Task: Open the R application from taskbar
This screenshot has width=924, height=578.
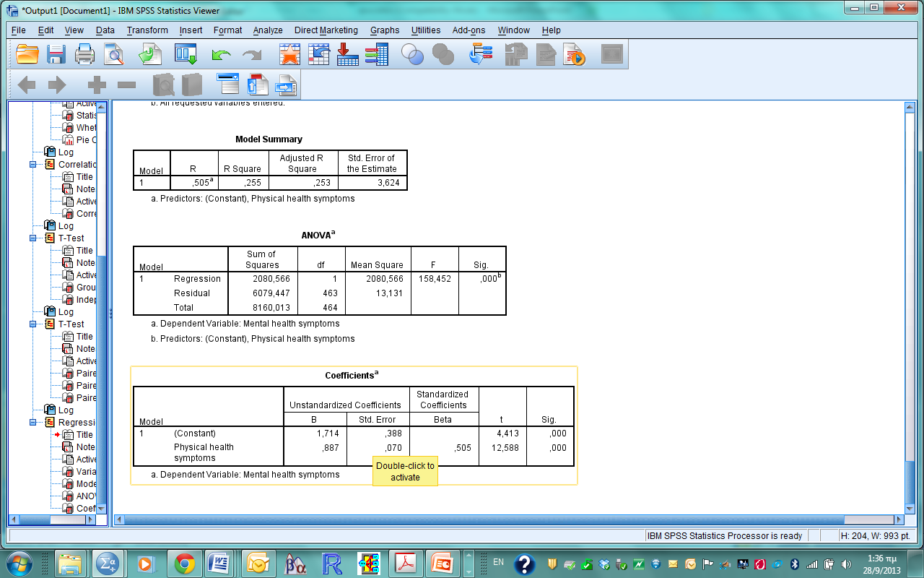Action: pos(331,563)
